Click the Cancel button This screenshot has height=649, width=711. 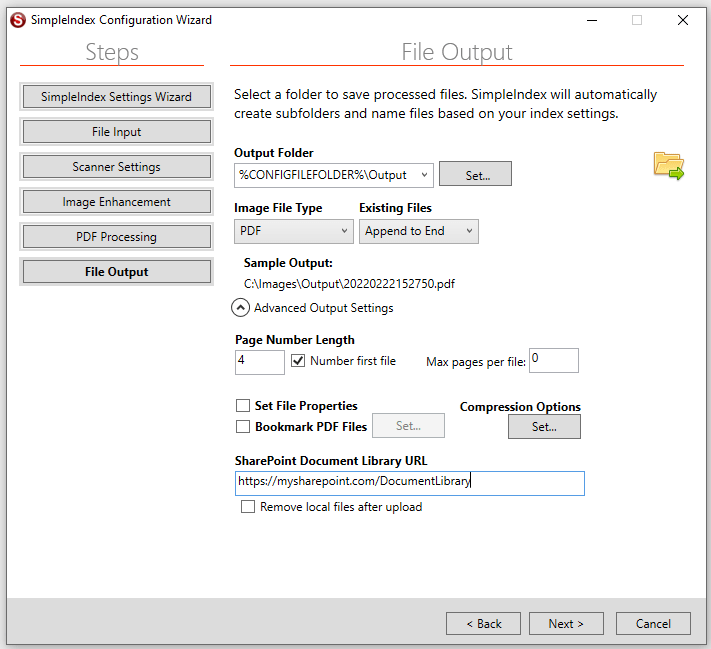[653, 624]
